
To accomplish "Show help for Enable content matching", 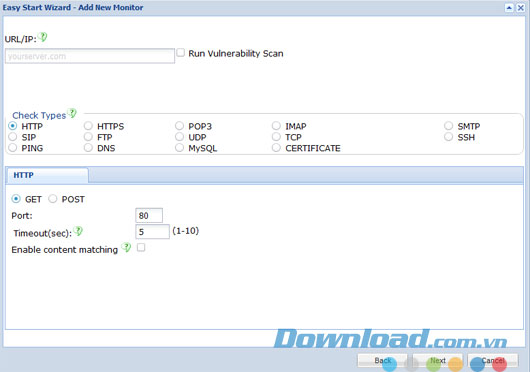I will (126, 247).
